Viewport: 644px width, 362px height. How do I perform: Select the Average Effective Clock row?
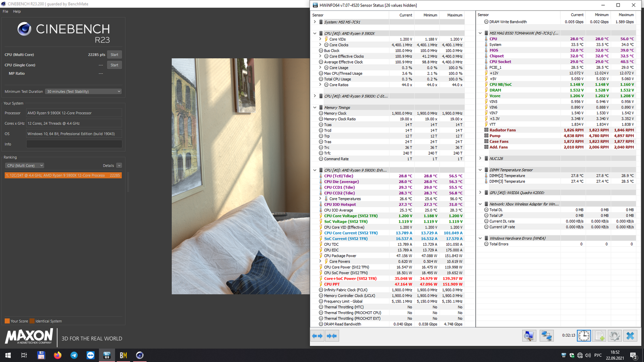[388, 62]
